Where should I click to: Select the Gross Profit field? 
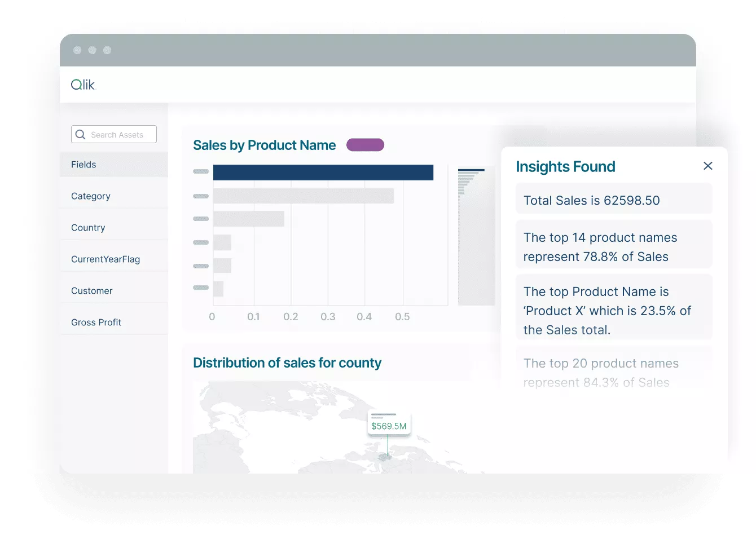96,322
